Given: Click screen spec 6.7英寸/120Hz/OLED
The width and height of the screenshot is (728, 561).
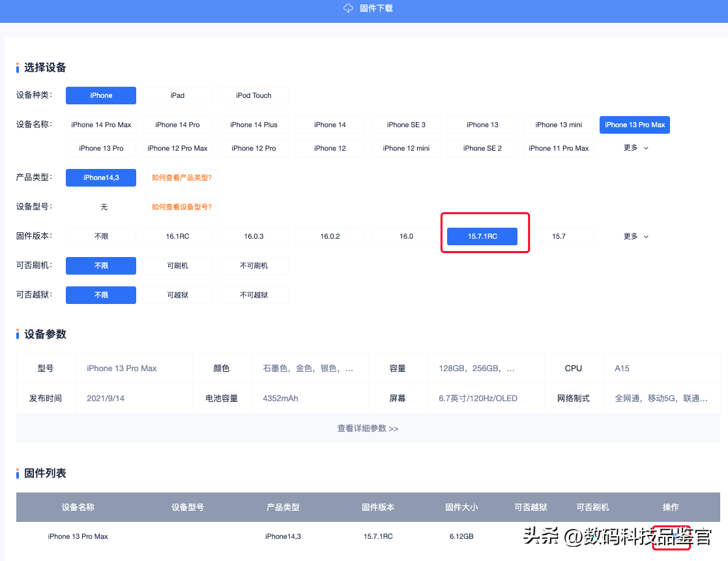Looking at the screenshot, I should 478,399.
